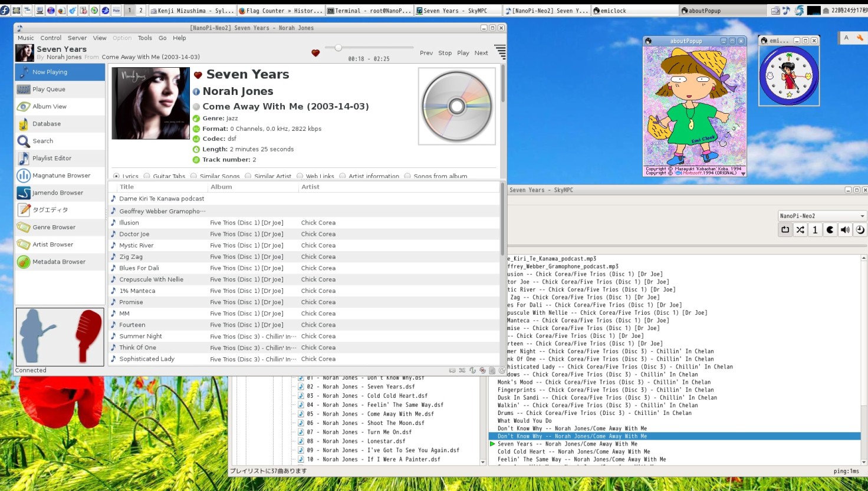Viewport: 868px width, 491px height.
Task: Click the Next track button
Action: click(x=481, y=53)
